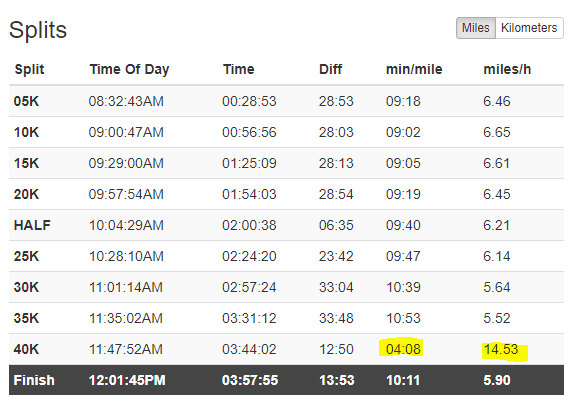Select the 10K split row label
Image resolution: width=585 pixels, height=408 pixels.
[x=26, y=132]
